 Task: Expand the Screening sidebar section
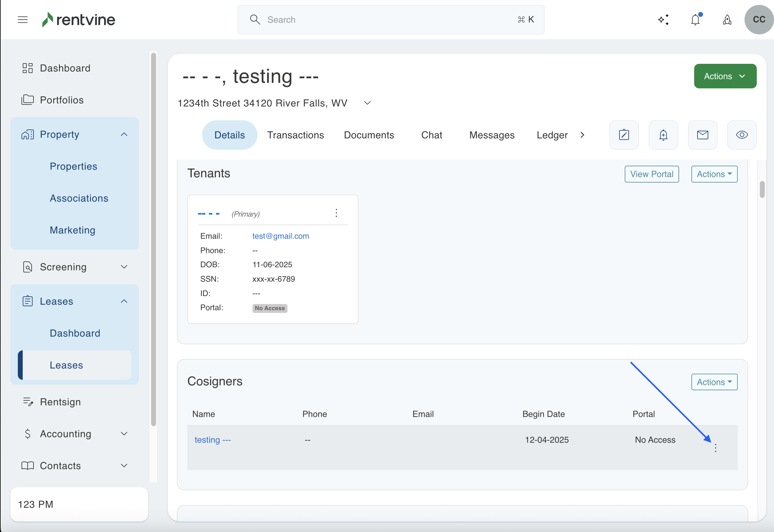click(x=124, y=267)
